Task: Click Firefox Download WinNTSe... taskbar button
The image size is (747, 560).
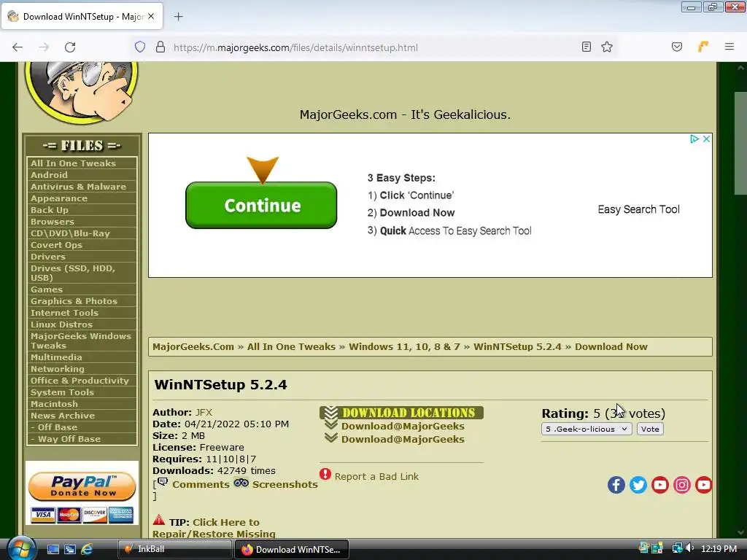Action: (x=292, y=549)
